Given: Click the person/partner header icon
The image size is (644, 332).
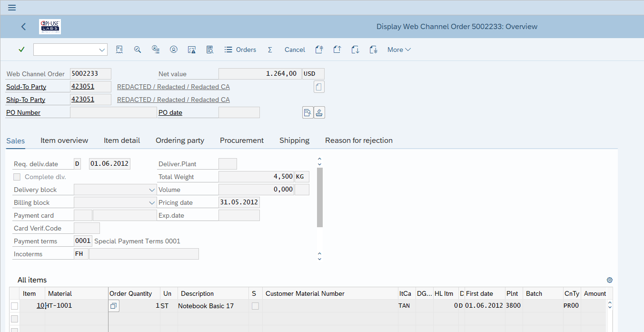Looking at the screenshot, I should (174, 50).
